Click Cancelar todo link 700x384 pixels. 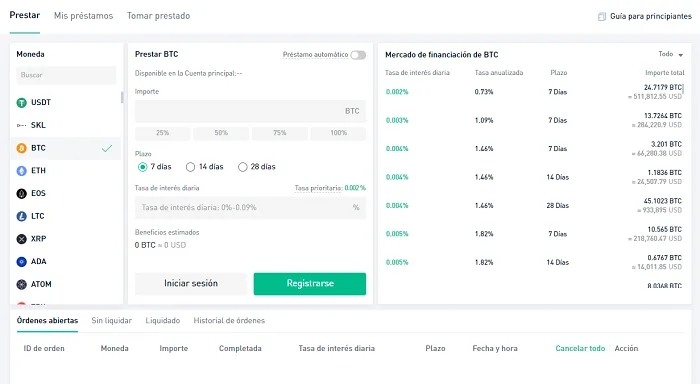click(580, 348)
